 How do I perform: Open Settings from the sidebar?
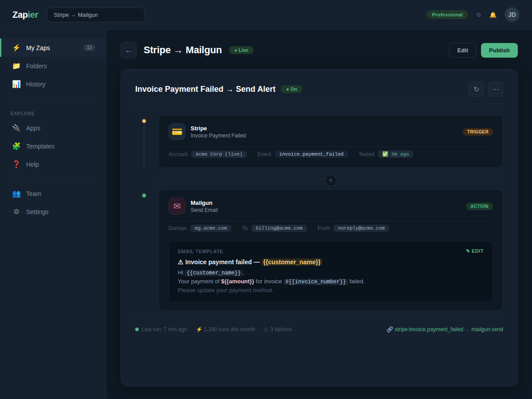point(53,211)
